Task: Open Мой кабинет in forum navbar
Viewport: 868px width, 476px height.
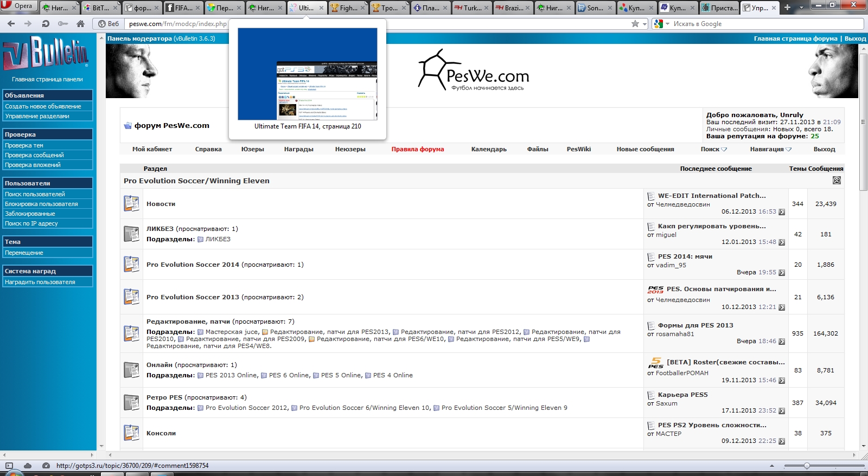Action: click(x=152, y=149)
